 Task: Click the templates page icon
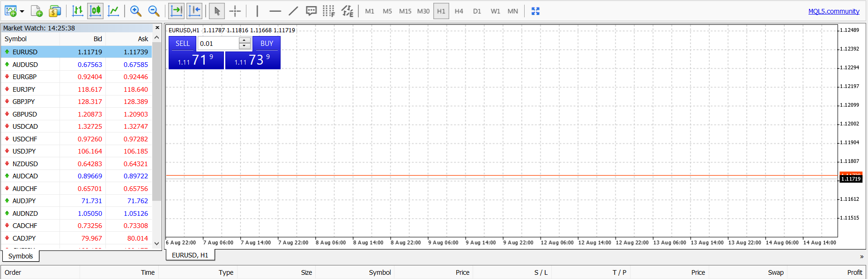pos(37,11)
